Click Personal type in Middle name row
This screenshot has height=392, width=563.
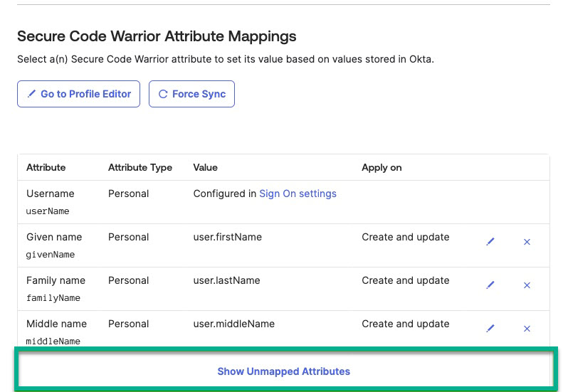(x=129, y=324)
